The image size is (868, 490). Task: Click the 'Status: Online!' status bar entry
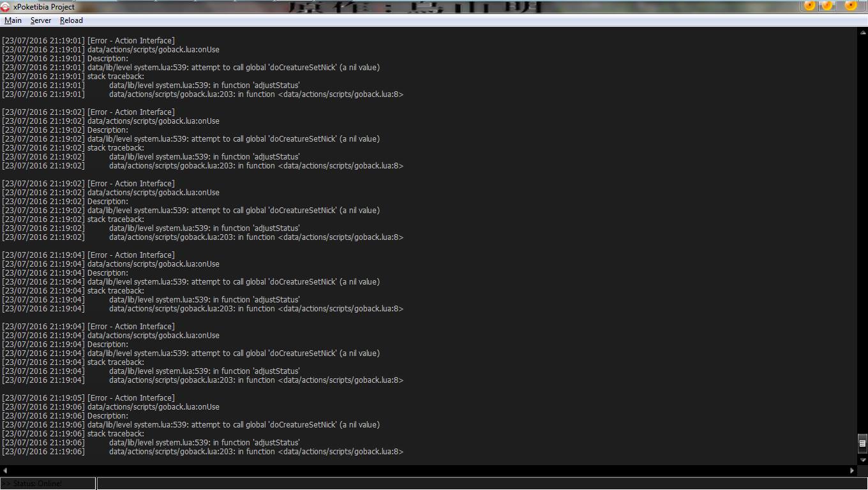point(48,484)
